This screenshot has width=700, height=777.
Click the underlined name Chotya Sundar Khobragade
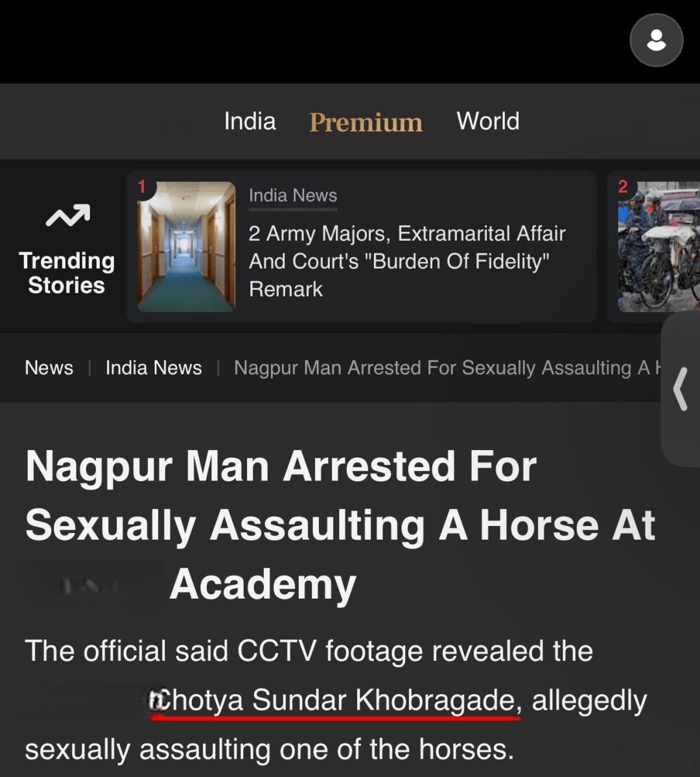[x=335, y=700]
